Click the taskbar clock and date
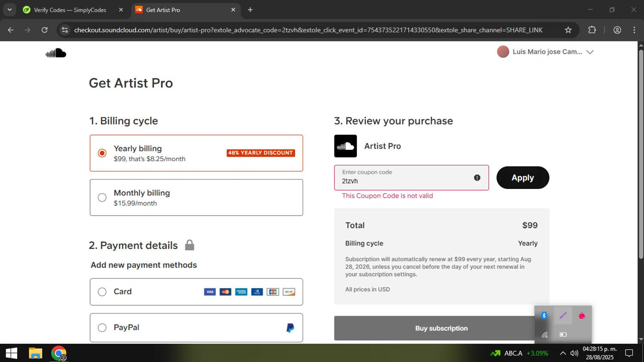This screenshot has width=644, height=362. [599, 353]
